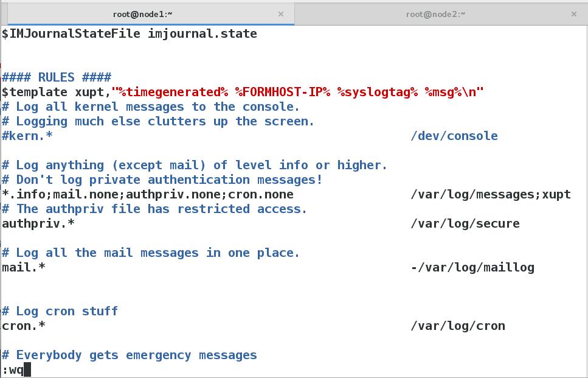Click the %FORMHOST-IP% placeholder

pos(283,92)
